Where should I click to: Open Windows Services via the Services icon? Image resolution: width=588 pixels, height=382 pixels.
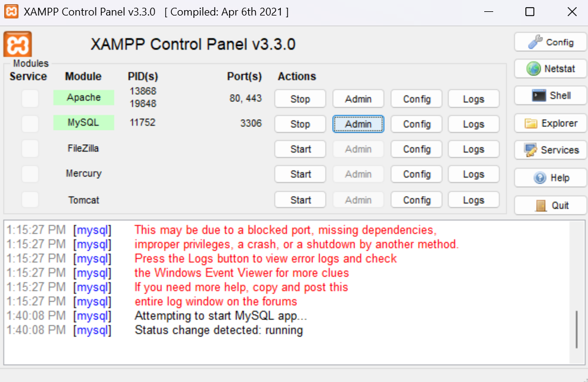[549, 150]
